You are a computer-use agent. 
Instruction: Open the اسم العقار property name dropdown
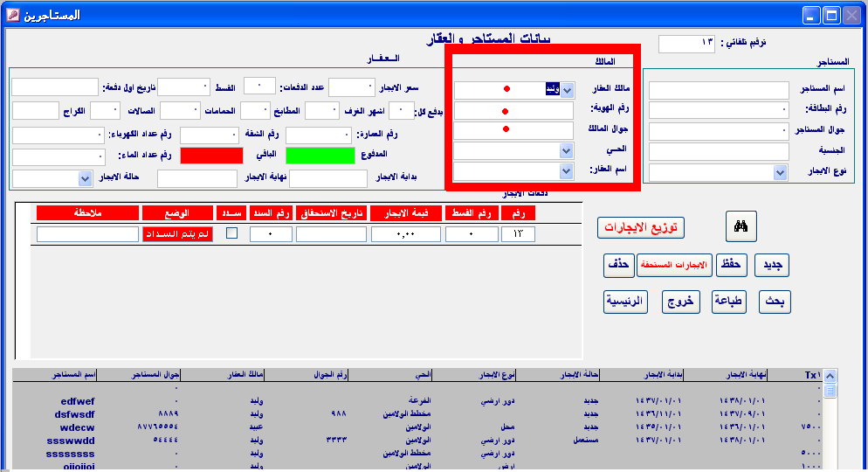(x=566, y=171)
